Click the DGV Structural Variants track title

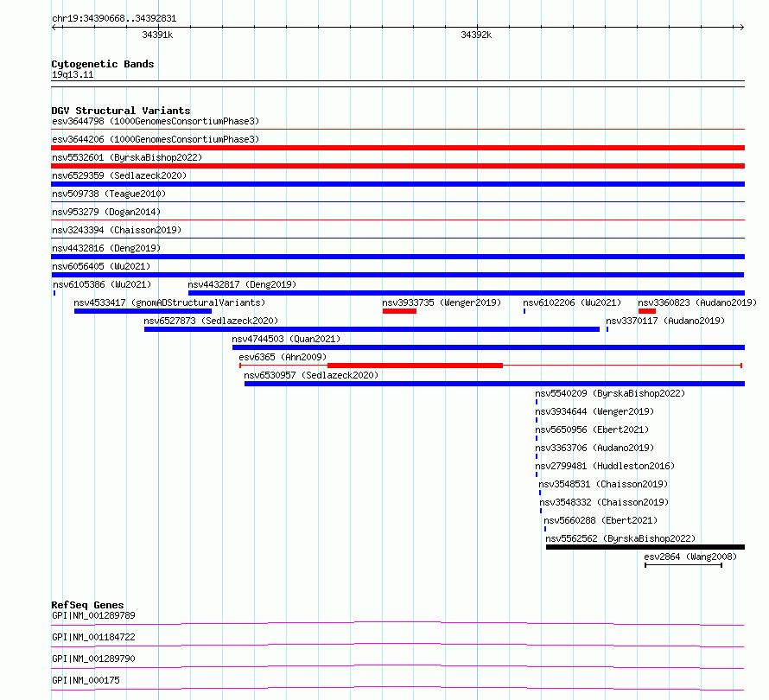click(121, 111)
